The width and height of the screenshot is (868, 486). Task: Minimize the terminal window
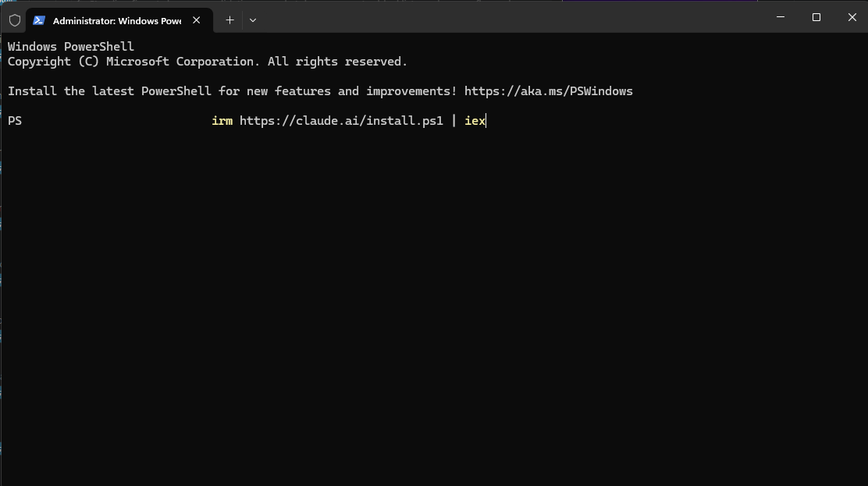[x=781, y=17]
